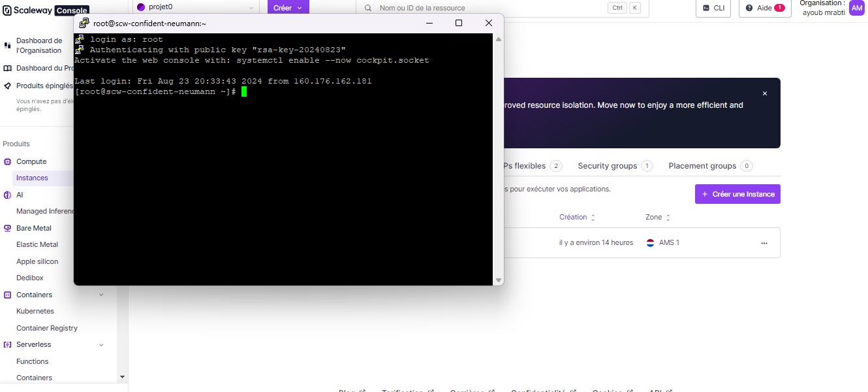Minimize the PuTTY terminal window
The image size is (868, 392).
(x=429, y=23)
